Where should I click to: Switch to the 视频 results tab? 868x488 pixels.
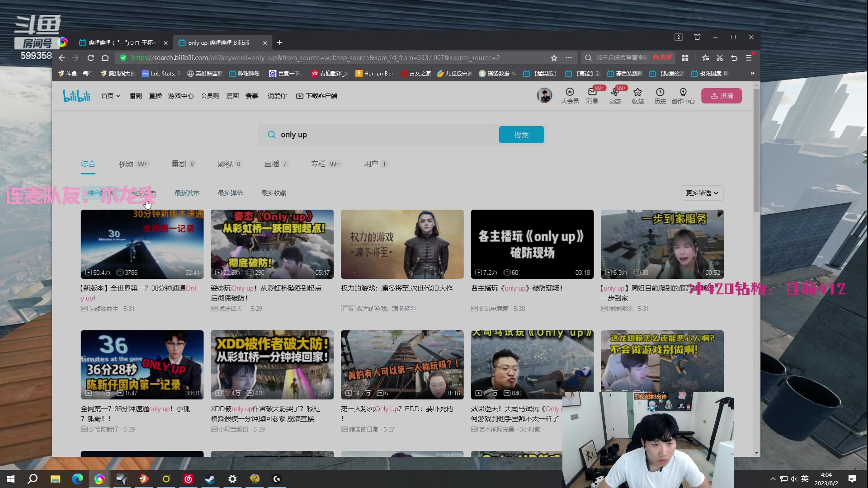pyautogui.click(x=134, y=164)
